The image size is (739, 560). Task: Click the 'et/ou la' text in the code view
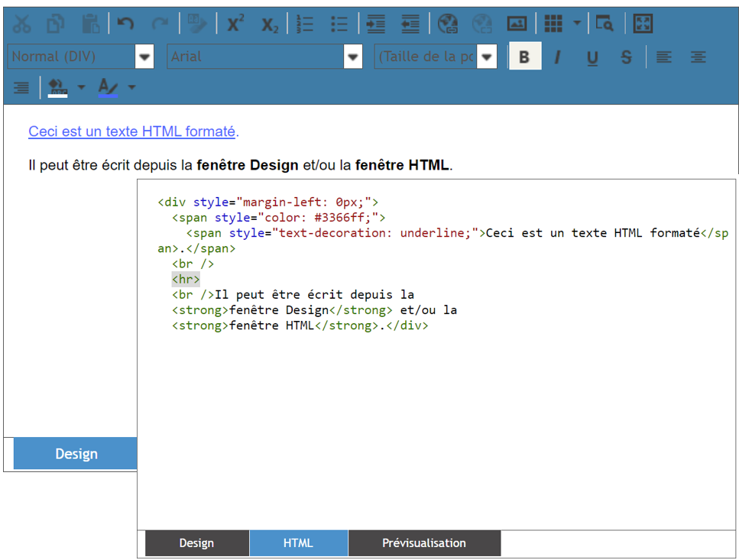(x=429, y=310)
